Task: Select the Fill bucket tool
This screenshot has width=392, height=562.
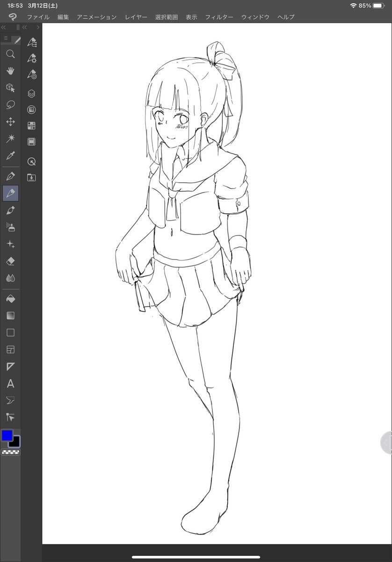Action: [x=10, y=299]
